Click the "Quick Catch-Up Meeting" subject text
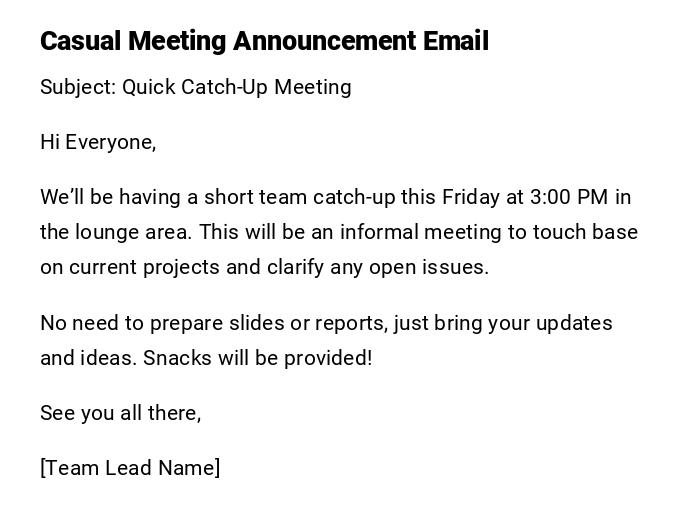Image resolution: width=700 pixels, height=530 pixels. tap(237, 87)
